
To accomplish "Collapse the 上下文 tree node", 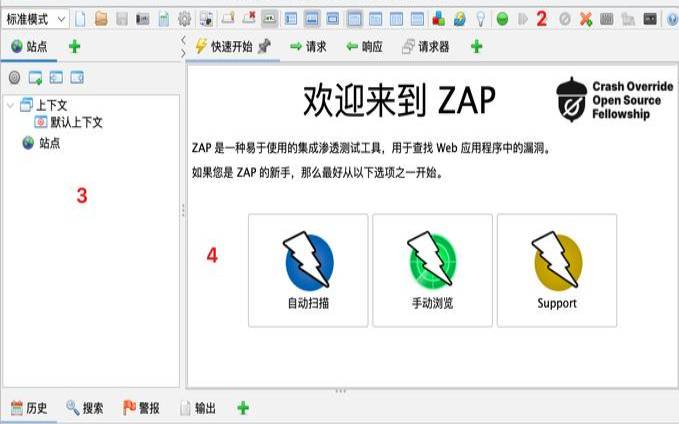I will pos(10,106).
